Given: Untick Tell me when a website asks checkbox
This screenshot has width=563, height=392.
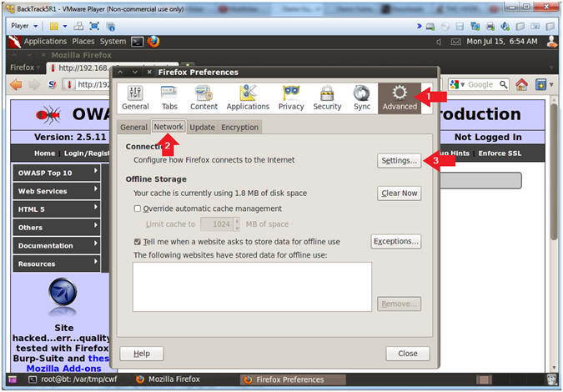Looking at the screenshot, I should pos(137,242).
